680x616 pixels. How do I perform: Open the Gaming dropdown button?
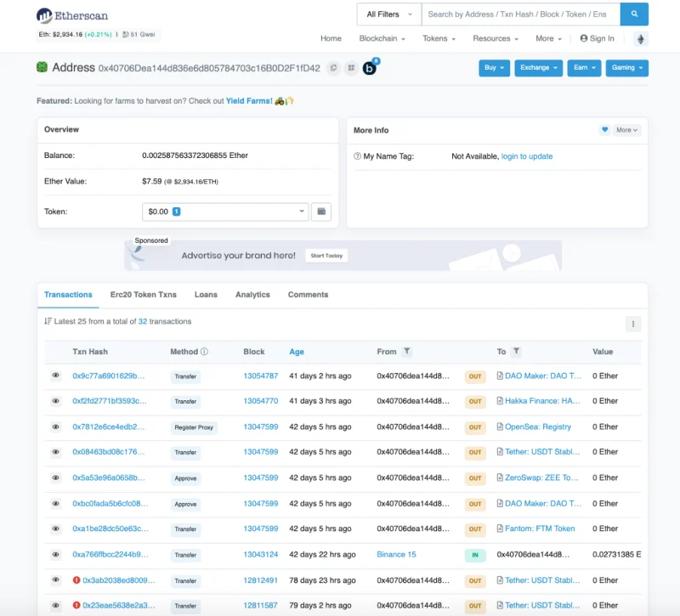click(x=626, y=68)
